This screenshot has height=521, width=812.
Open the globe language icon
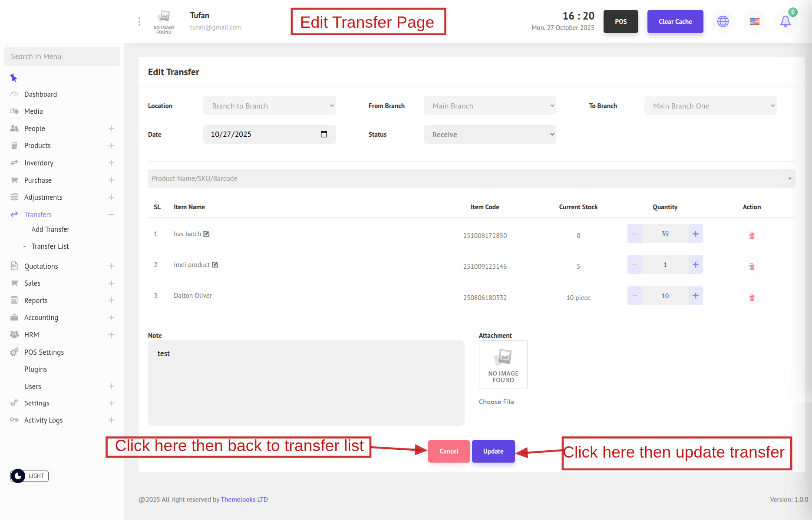pyautogui.click(x=723, y=21)
